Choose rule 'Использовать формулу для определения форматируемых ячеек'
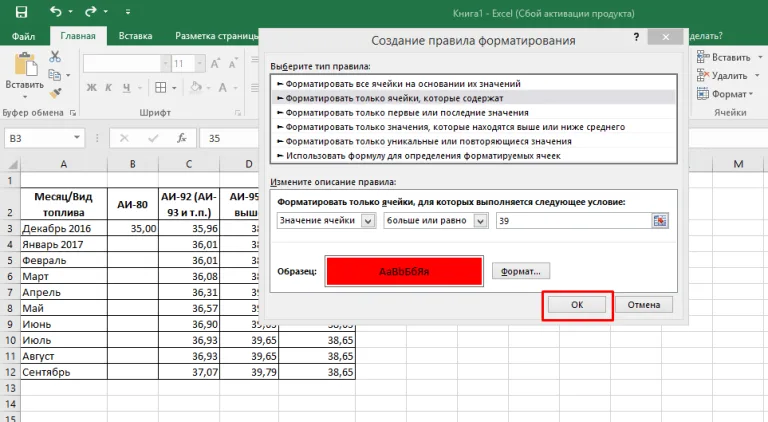768x422 pixels. coord(474,156)
